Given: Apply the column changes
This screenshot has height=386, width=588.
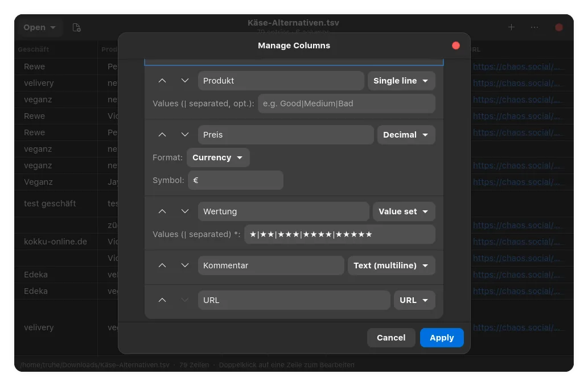Looking at the screenshot, I should click(x=441, y=337).
